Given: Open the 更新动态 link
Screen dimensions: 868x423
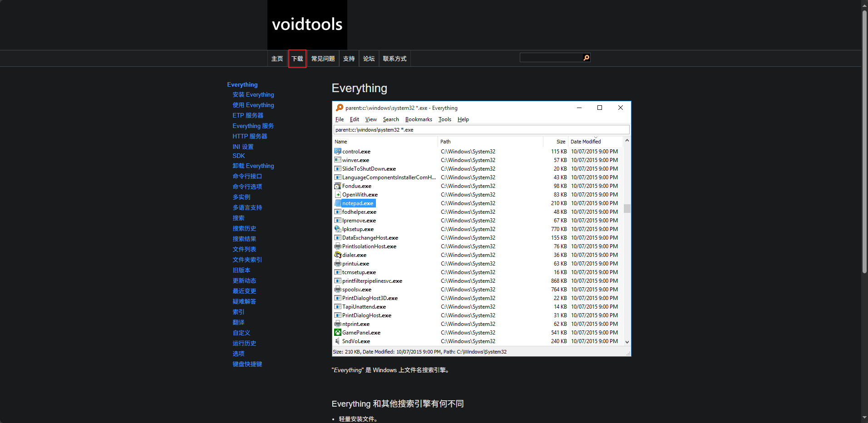Looking at the screenshot, I should coord(244,280).
